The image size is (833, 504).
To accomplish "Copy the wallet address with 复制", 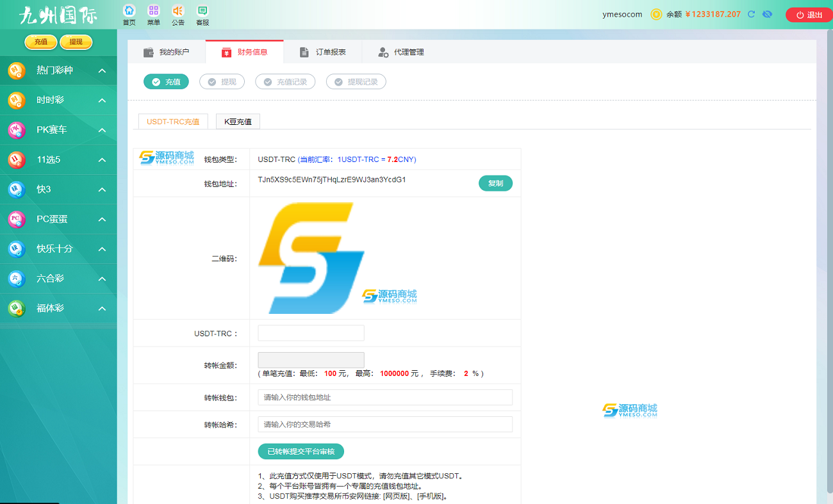I will pos(495,183).
